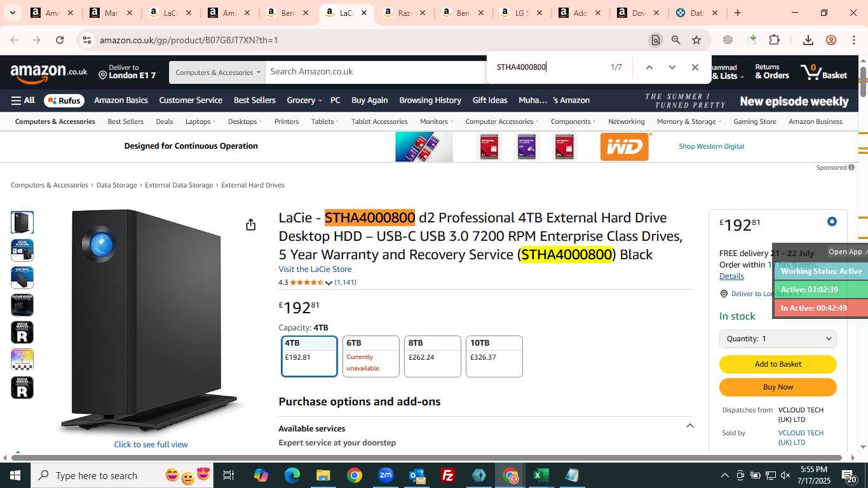
Task: Open Outlook from the taskbar
Action: click(x=417, y=475)
